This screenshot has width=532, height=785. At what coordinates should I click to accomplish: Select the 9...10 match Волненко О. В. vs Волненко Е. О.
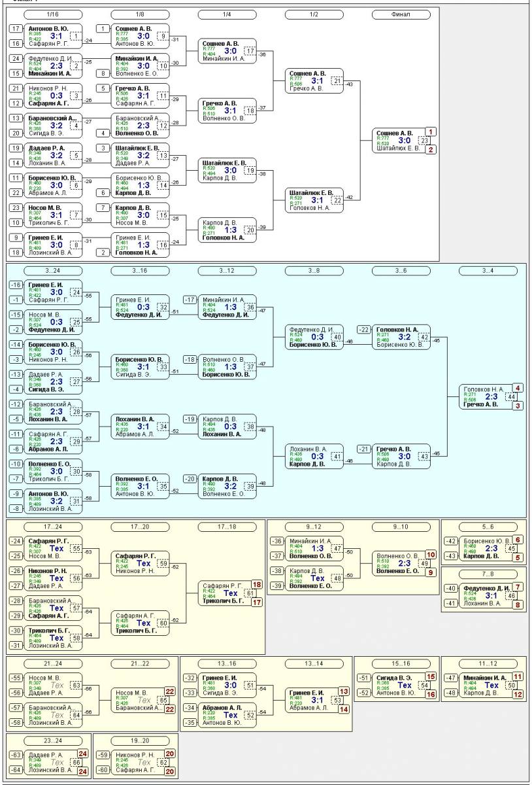click(402, 563)
